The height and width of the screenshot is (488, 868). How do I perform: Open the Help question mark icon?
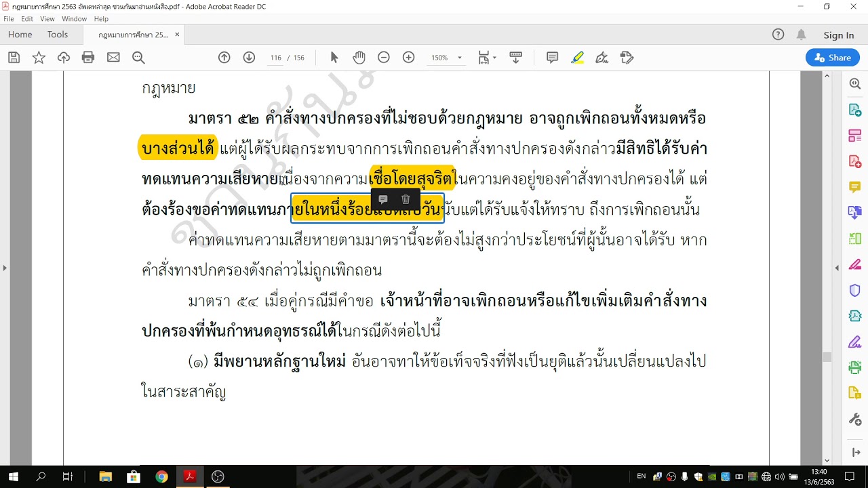point(778,35)
